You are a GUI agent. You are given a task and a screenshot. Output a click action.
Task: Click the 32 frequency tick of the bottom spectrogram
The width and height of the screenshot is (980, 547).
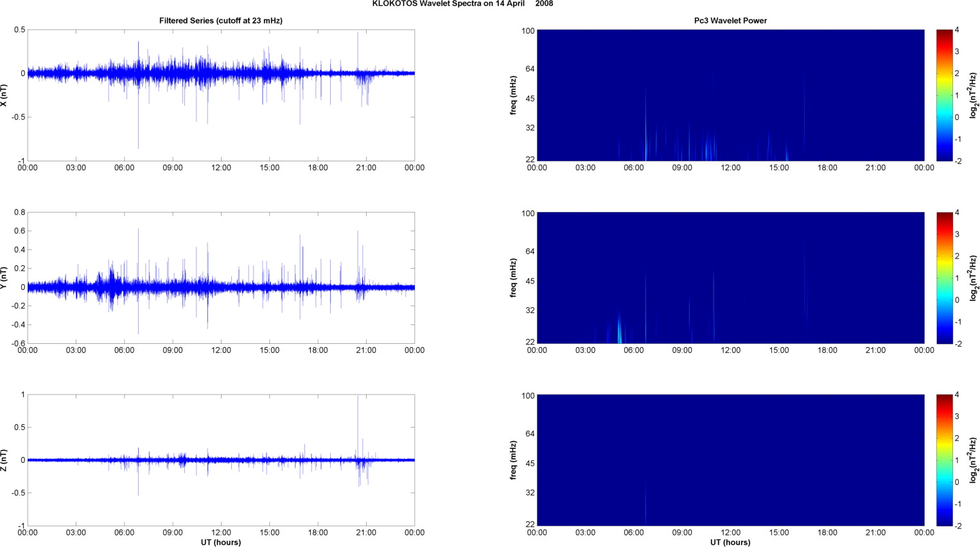530,493
